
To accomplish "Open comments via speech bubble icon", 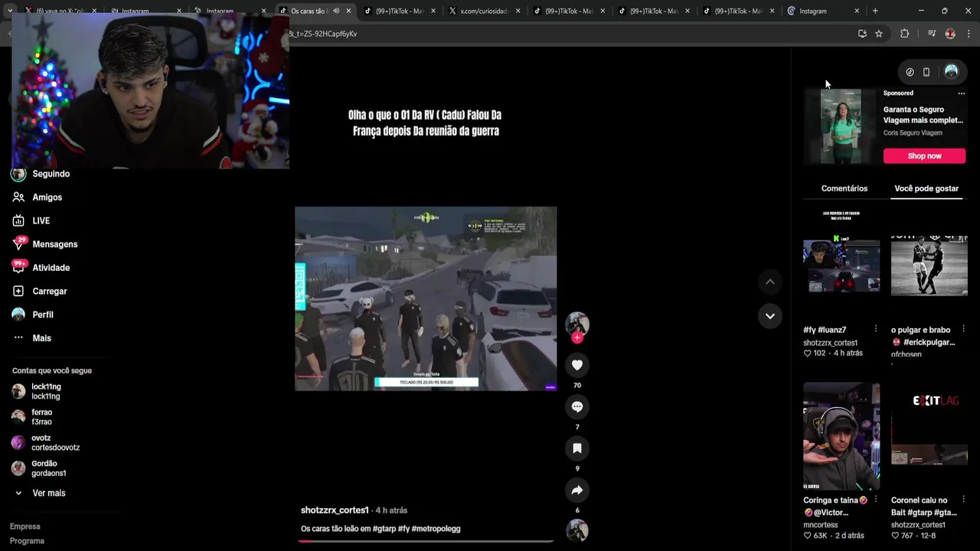I will [577, 406].
